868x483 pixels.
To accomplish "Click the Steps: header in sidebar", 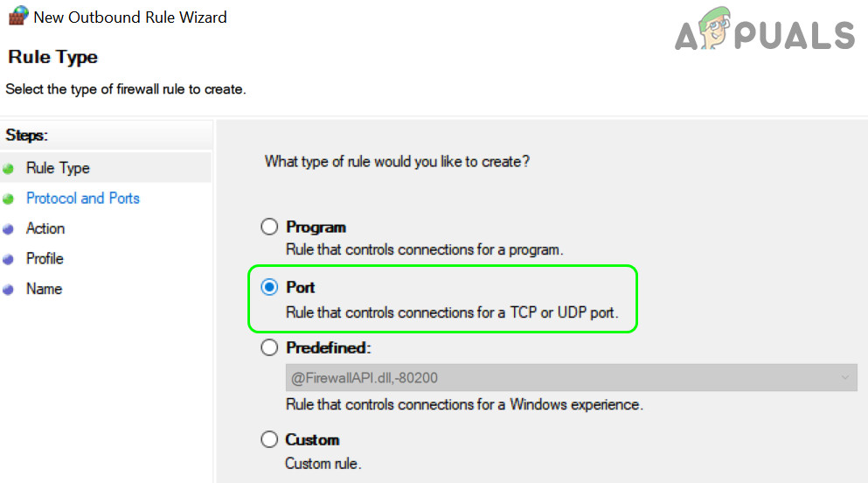I will point(26,136).
